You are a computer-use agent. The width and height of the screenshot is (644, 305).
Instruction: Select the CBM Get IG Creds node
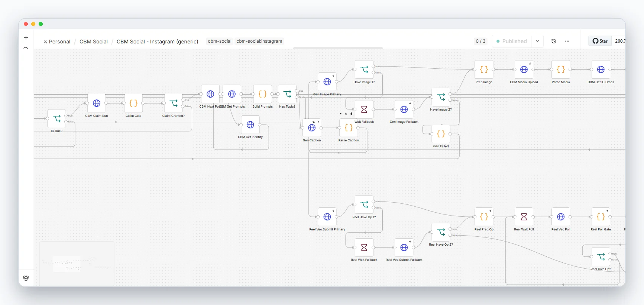pos(601,70)
